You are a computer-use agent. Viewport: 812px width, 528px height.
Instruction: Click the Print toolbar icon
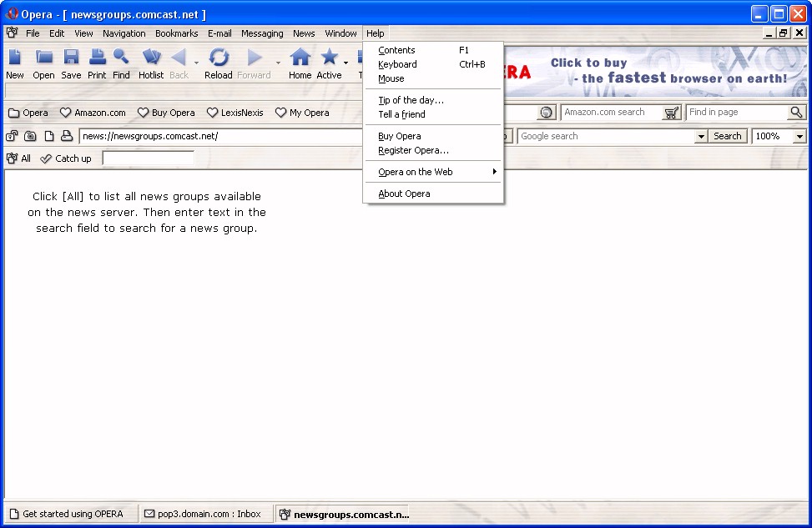coord(98,58)
